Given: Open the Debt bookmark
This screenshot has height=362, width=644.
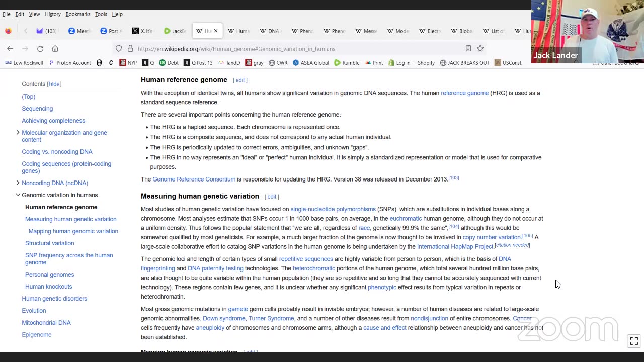Looking at the screenshot, I should coord(169,63).
